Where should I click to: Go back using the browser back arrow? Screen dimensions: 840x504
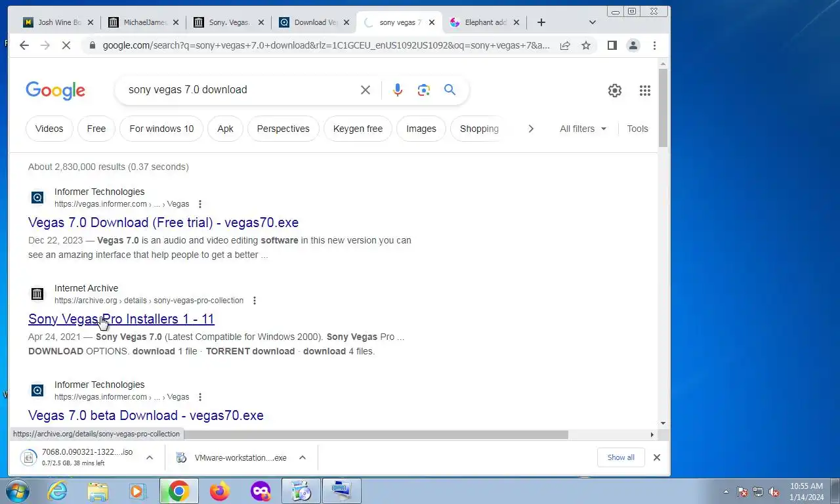(x=24, y=45)
